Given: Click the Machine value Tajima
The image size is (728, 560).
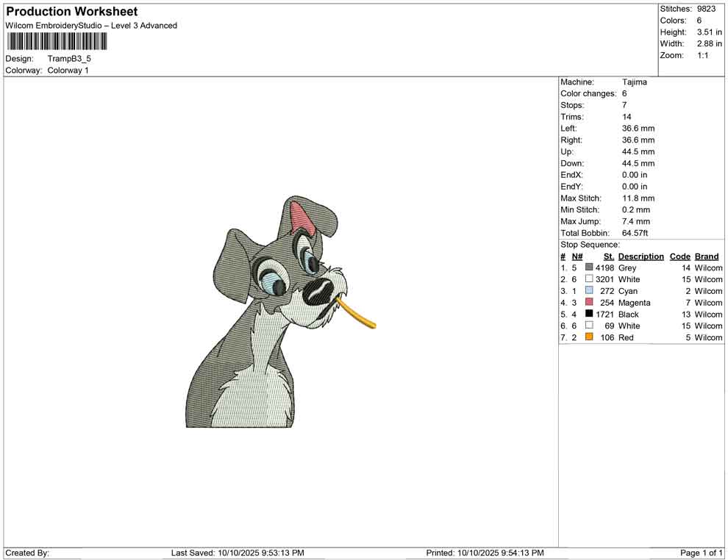Looking at the screenshot, I should tap(634, 82).
